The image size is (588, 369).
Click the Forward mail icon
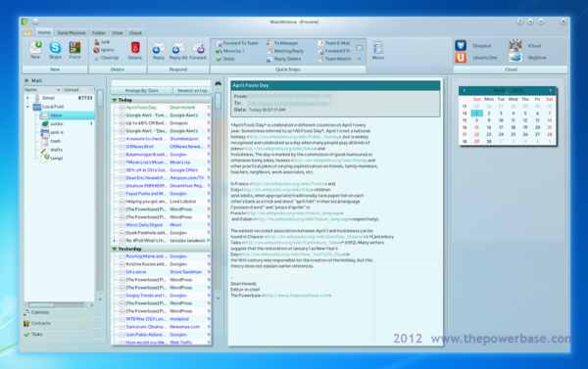pyautogui.click(x=198, y=49)
